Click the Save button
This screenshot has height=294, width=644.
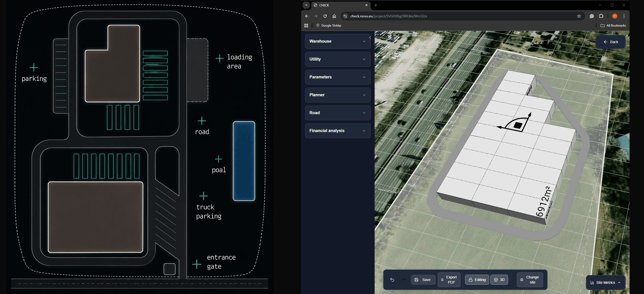tap(423, 280)
